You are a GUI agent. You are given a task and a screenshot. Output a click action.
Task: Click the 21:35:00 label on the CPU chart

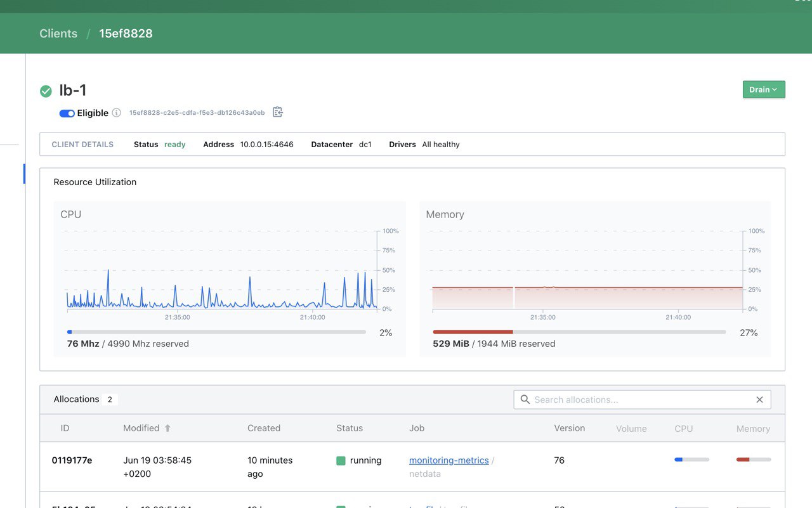(178, 317)
